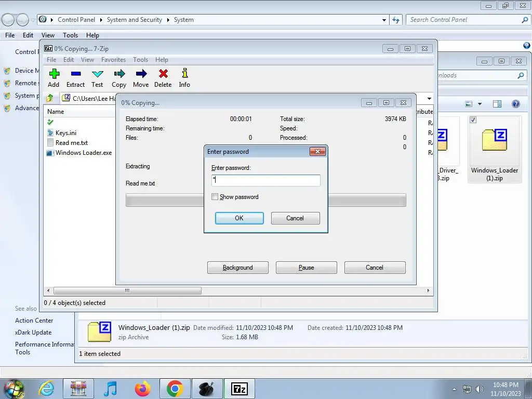Cancel the Enter password dialog
Viewport: 532px width, 399px height.
(295, 218)
